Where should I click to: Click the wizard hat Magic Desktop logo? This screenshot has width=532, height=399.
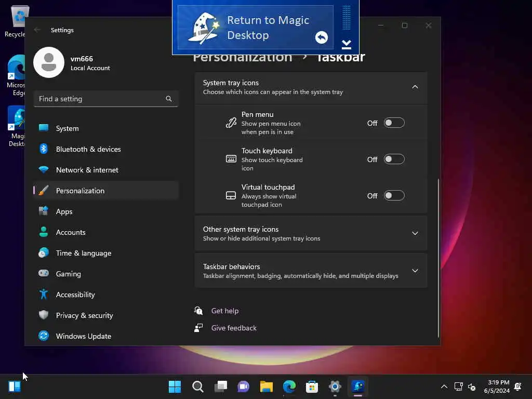[x=204, y=29]
